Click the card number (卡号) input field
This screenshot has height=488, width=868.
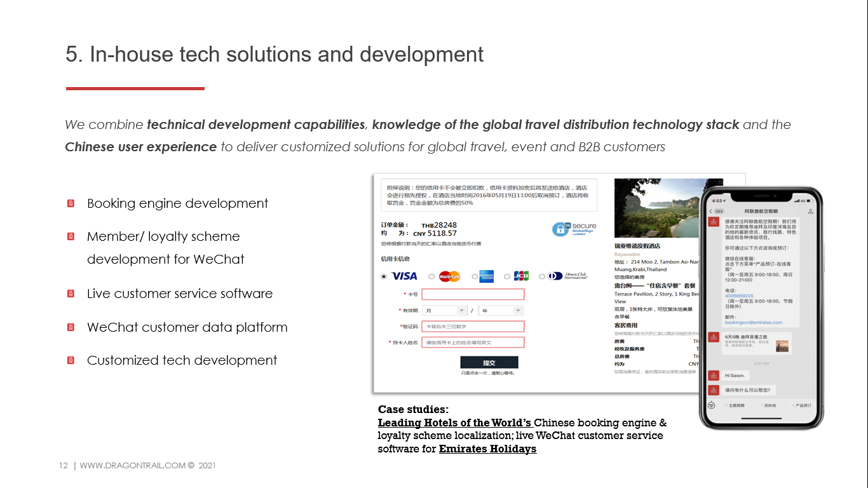473,294
